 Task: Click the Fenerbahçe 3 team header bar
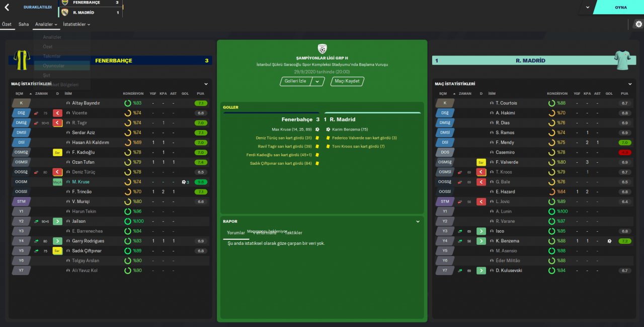pyautogui.click(x=110, y=60)
